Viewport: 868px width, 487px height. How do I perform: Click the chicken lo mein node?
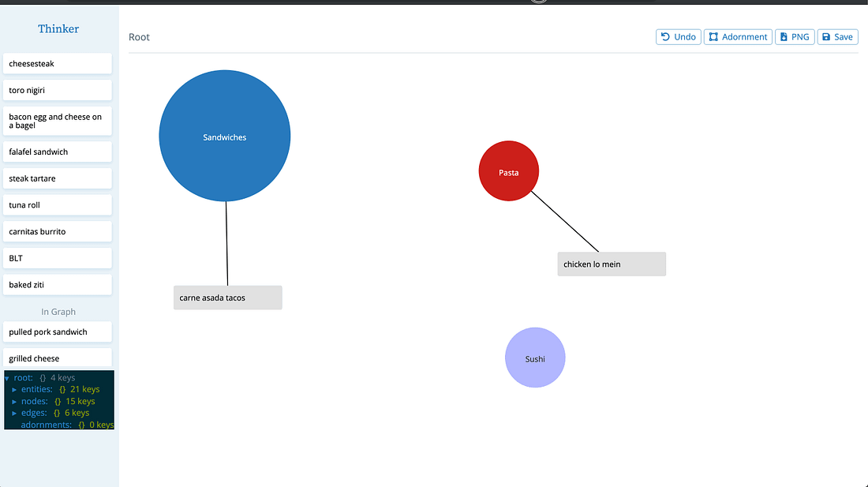click(612, 264)
